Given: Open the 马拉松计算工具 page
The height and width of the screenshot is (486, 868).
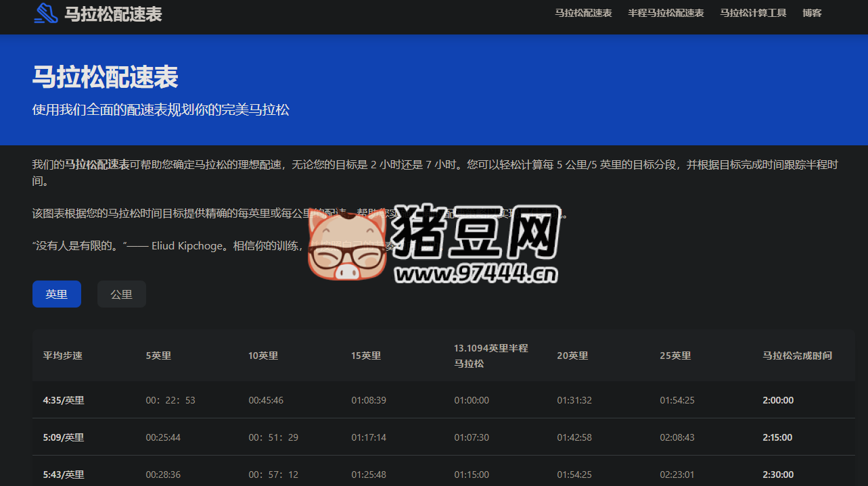Looking at the screenshot, I should [x=753, y=12].
